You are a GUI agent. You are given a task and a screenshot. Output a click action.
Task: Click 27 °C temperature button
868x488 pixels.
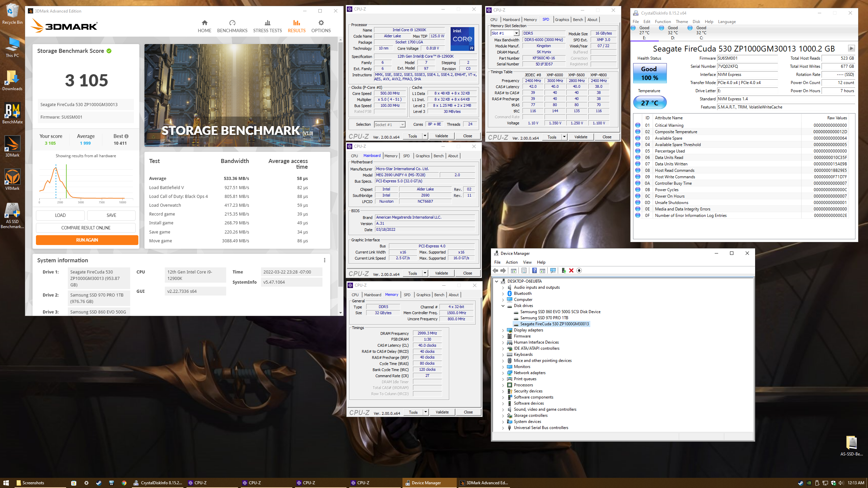(x=650, y=103)
